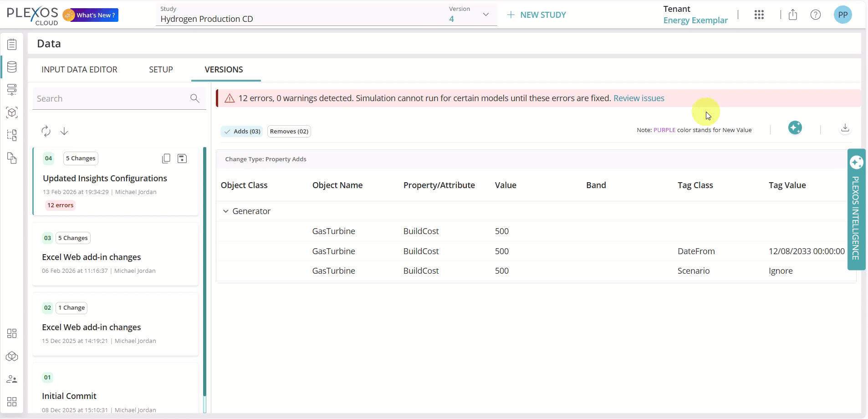Open the apps grid icon in the header
Screen dimensions: 868x419
[759, 15]
